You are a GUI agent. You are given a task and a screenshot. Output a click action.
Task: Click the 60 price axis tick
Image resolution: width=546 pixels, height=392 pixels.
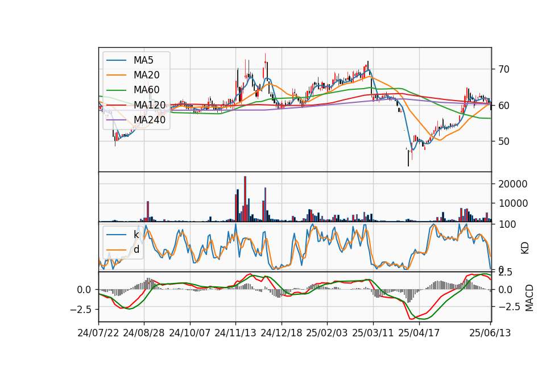pos(504,106)
